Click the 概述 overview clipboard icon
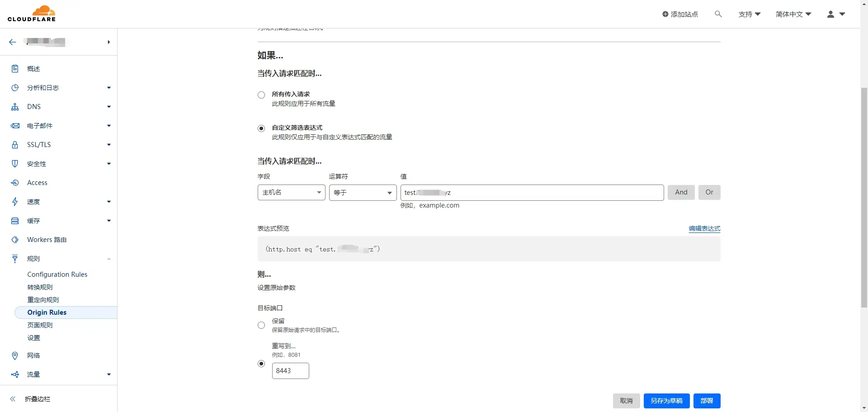The width and height of the screenshot is (868, 412). 15,69
